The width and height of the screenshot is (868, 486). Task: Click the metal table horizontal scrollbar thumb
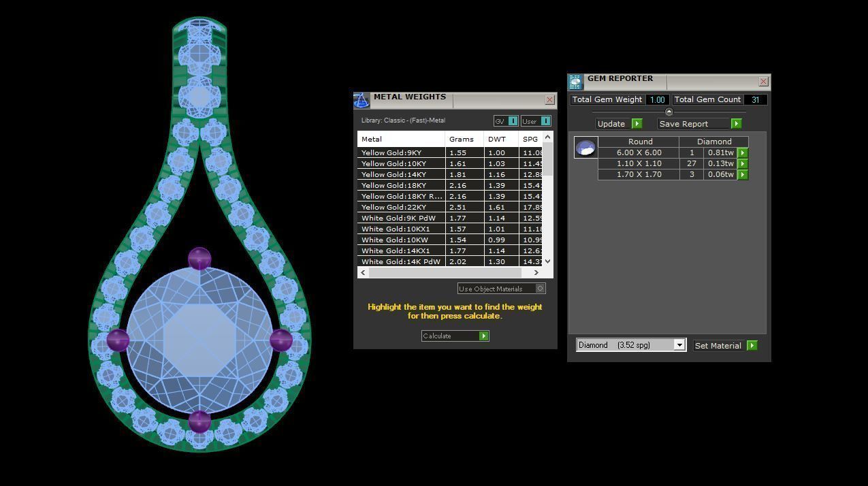[x=445, y=272]
